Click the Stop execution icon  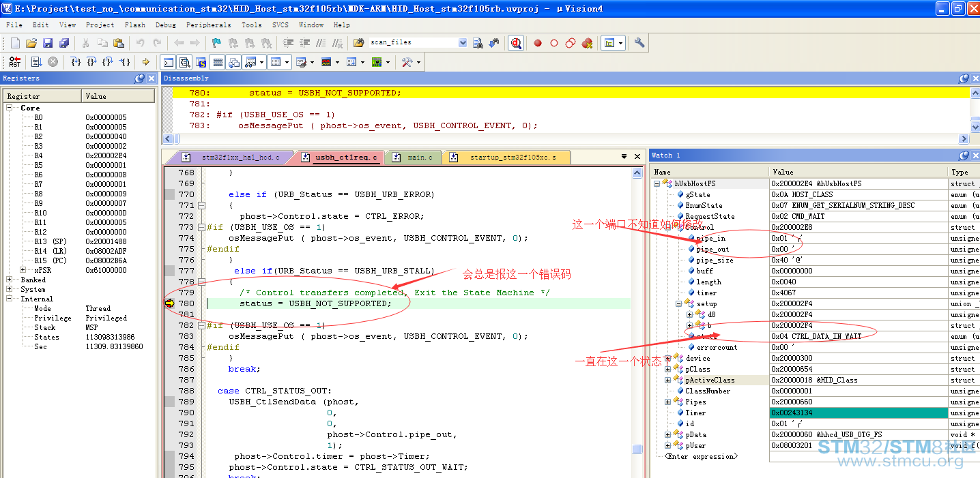pos(53,62)
